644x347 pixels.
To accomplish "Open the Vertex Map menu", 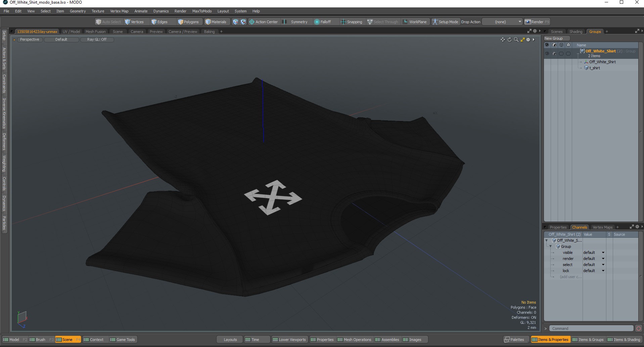I will click(x=119, y=11).
